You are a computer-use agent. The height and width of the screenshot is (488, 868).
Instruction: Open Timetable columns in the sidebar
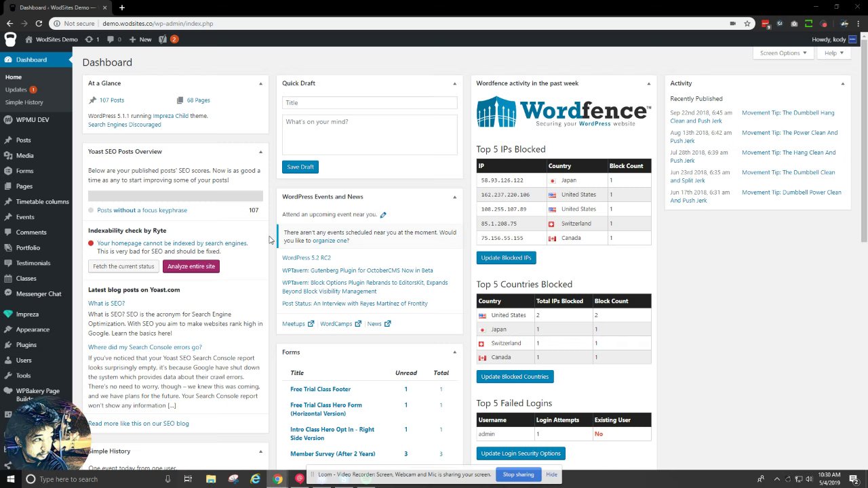[42, 201]
